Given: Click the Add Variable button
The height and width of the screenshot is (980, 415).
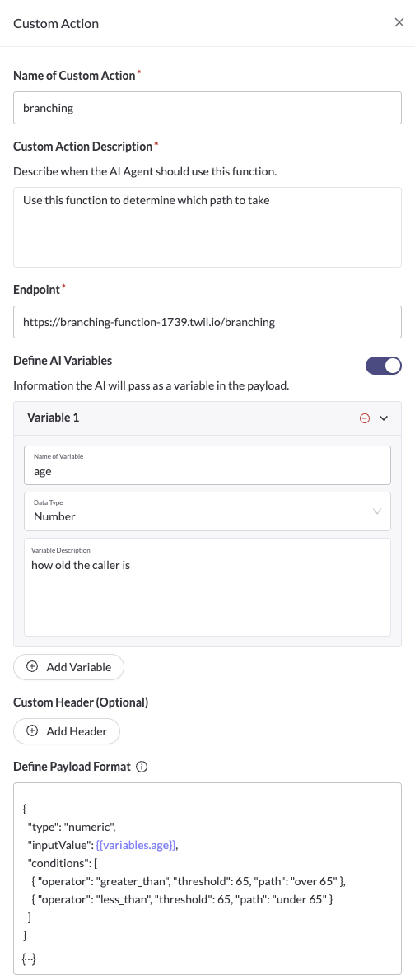Looking at the screenshot, I should (x=68, y=667).
